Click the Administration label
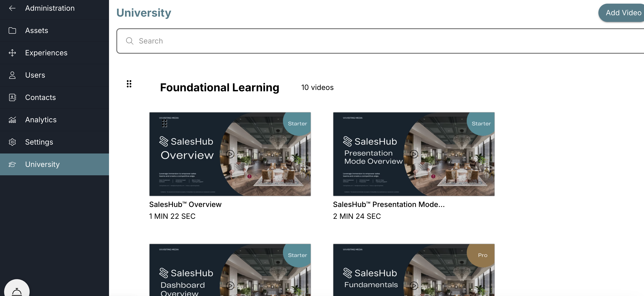Image resolution: width=644 pixels, height=296 pixels. coord(50,8)
